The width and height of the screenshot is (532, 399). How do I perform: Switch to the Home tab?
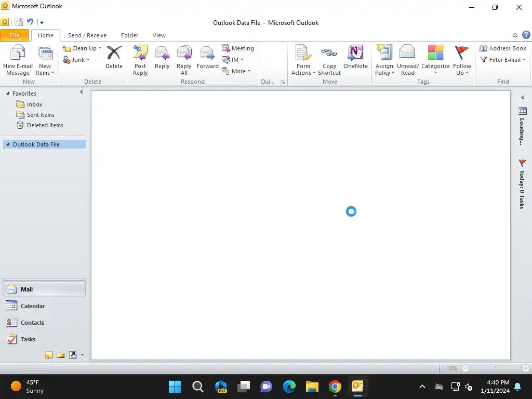point(46,35)
